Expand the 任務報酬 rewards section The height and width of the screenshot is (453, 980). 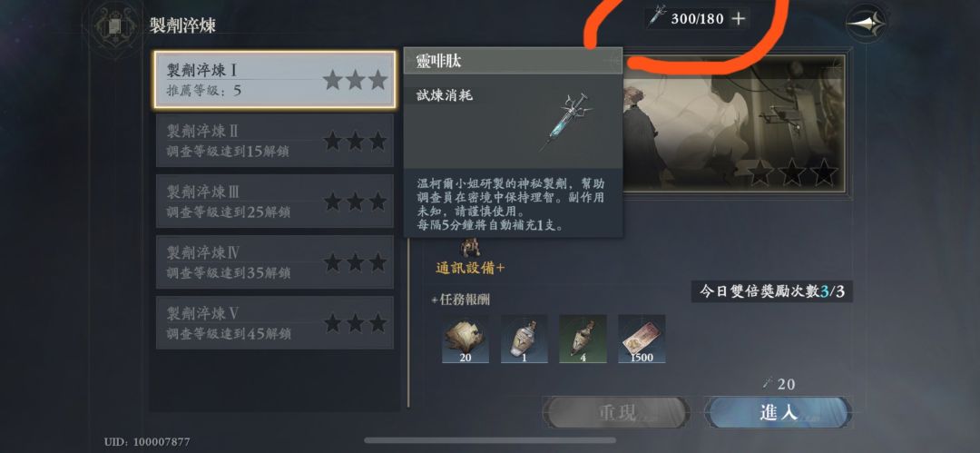(461, 300)
